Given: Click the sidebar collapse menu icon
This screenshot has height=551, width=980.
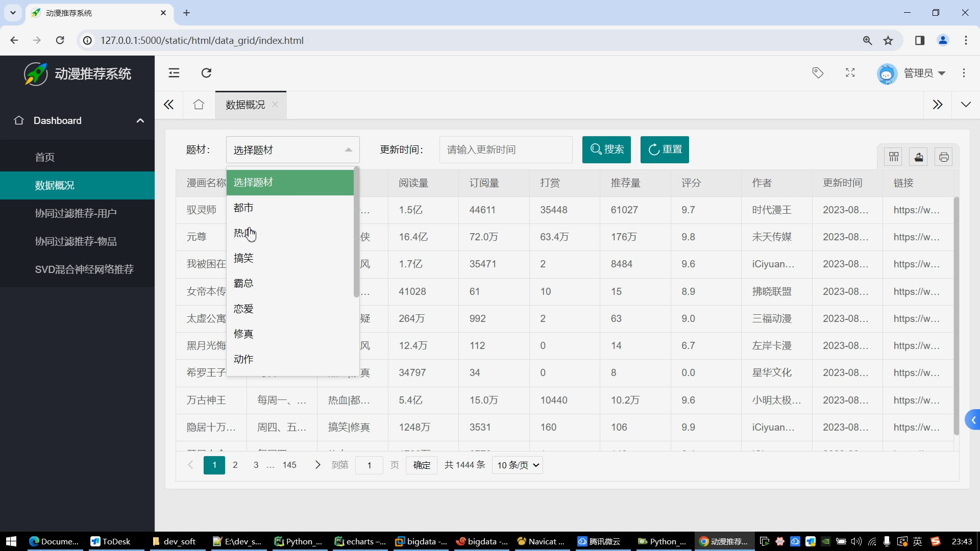Looking at the screenshot, I should click(174, 73).
